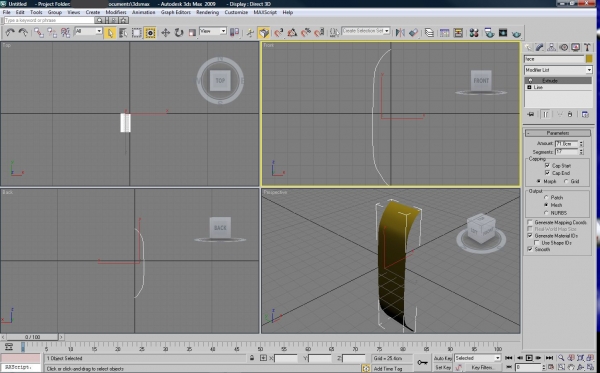Open the Layer Manager icon
The width and height of the screenshot is (600, 373).
click(x=429, y=33)
